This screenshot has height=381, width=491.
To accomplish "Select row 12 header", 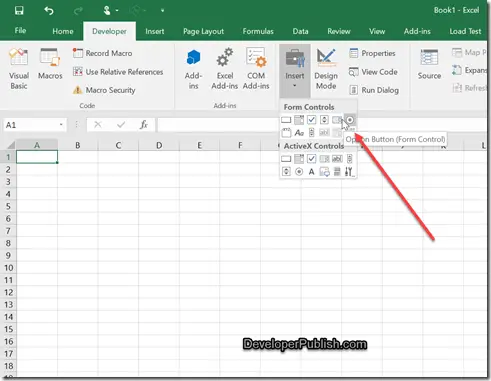I will pyautogui.click(x=8, y=292).
